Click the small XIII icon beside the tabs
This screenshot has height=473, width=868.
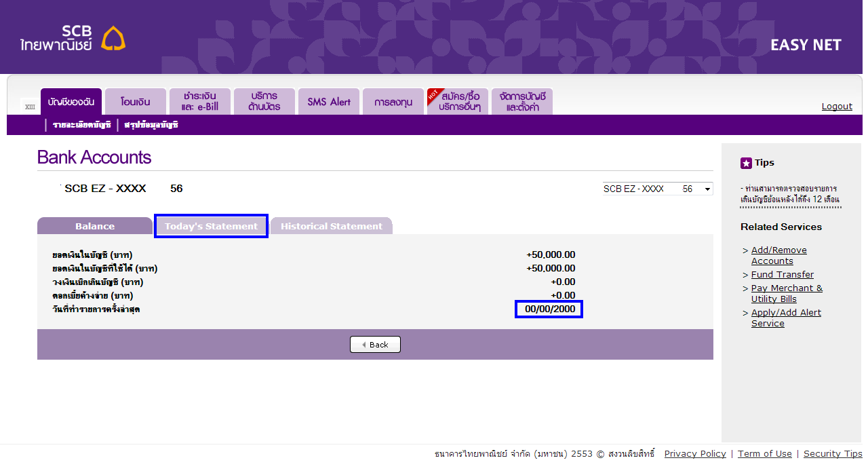click(x=30, y=107)
